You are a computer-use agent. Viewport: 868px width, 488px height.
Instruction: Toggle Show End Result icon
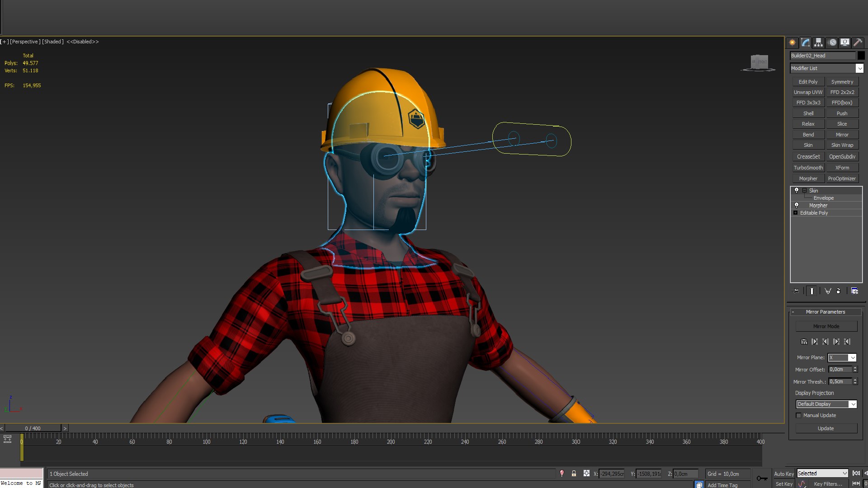point(811,291)
